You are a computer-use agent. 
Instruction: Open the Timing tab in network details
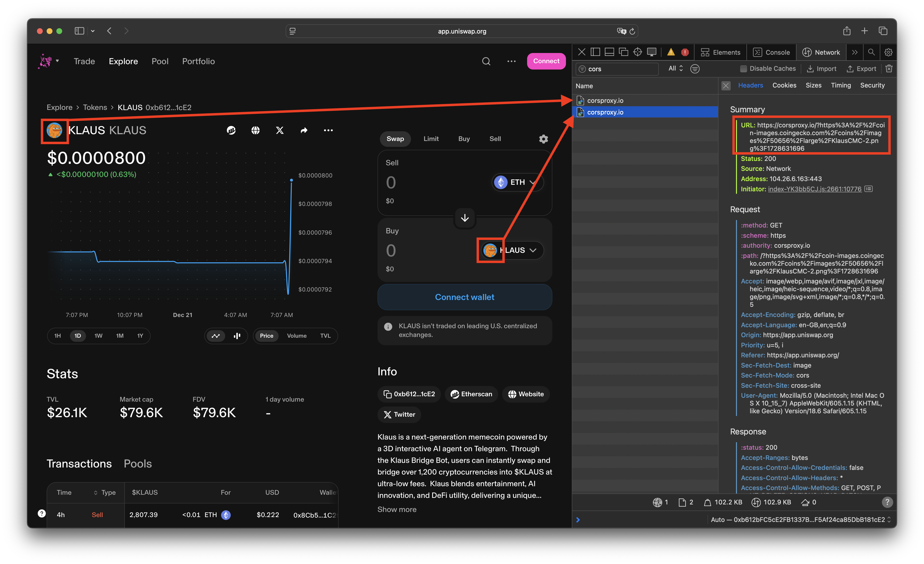coord(841,86)
